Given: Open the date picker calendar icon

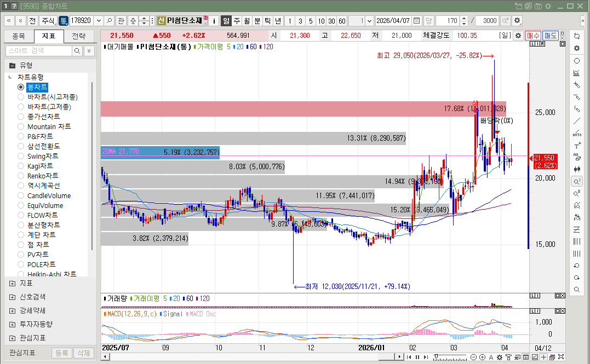Looking at the screenshot, I should (x=416, y=21).
